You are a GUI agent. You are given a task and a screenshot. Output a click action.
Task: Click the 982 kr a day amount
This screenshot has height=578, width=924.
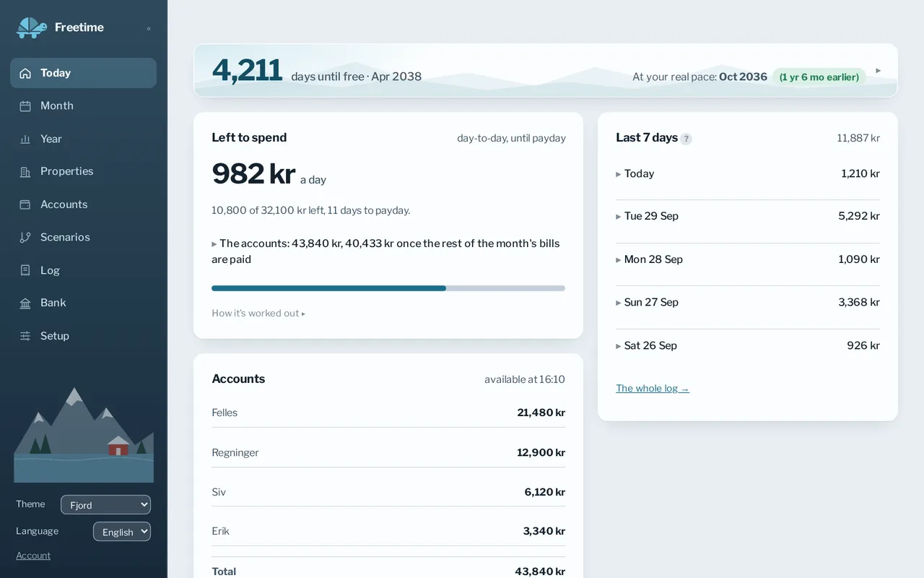point(269,174)
